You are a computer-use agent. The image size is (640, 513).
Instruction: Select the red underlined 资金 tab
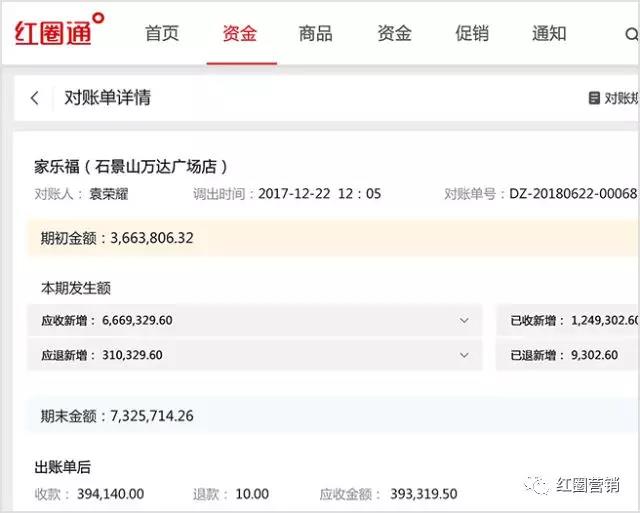(240, 33)
